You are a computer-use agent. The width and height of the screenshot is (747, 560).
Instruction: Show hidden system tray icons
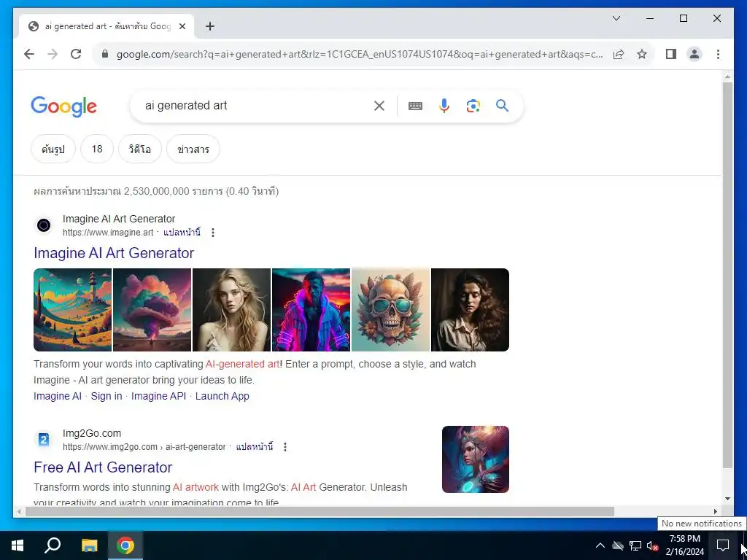pyautogui.click(x=600, y=545)
